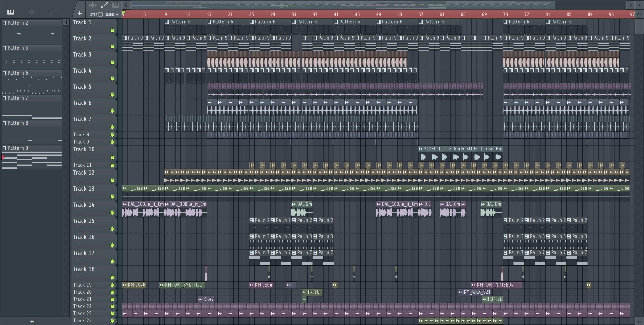Click the Track 11 label
This screenshot has height=325, width=644.
pos(82,165)
